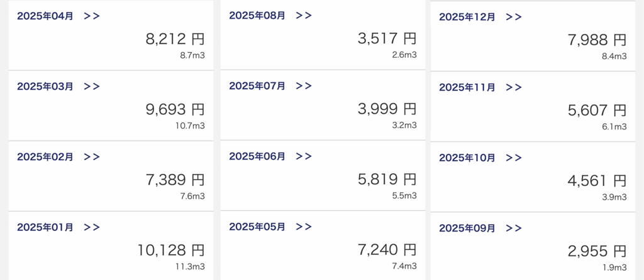Screen dimensions: 644x280
Task: Select the 6.1m3 usage figure
Action: click(x=614, y=127)
